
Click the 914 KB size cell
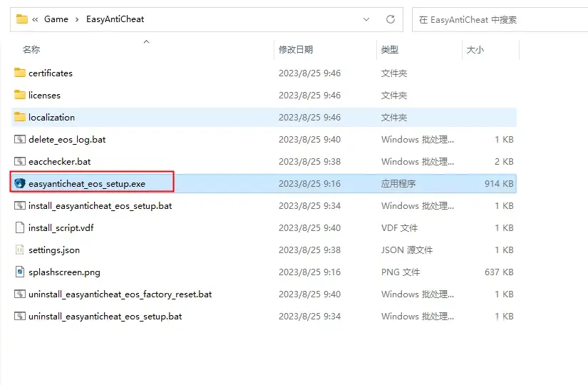(x=499, y=183)
